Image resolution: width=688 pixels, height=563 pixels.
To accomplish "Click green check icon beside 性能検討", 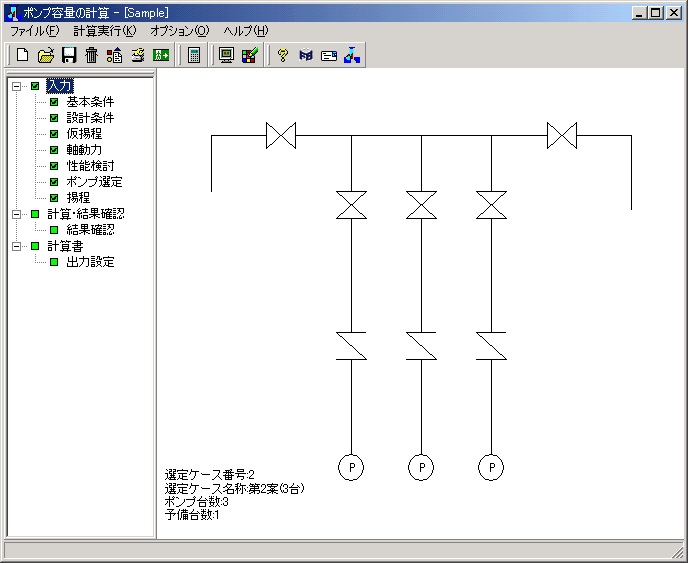I will point(54,166).
